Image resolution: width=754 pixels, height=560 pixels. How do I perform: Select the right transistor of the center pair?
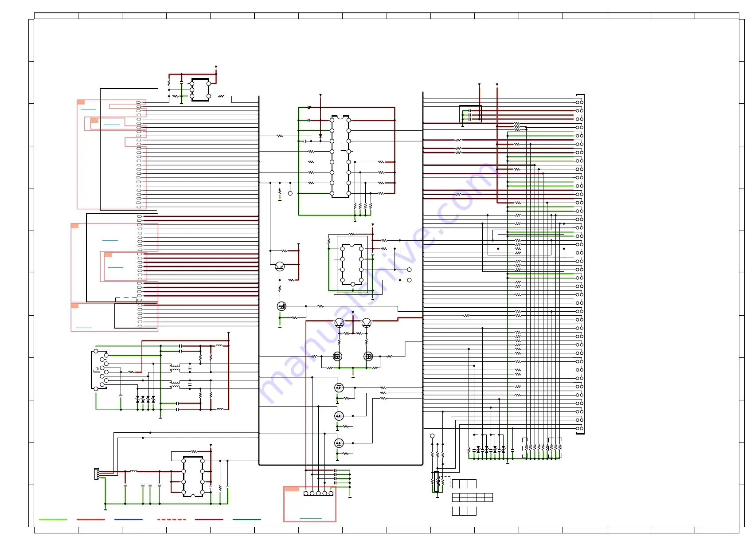pyautogui.click(x=367, y=322)
